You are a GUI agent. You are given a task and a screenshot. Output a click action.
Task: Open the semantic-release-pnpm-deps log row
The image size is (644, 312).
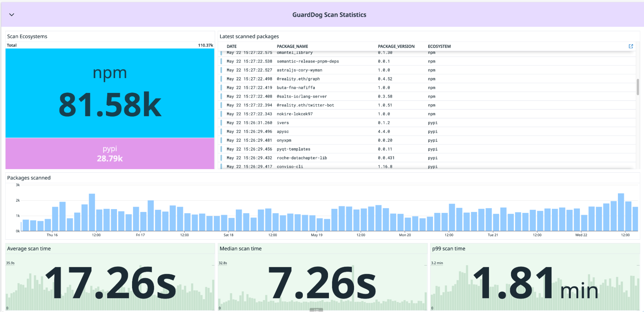308,61
